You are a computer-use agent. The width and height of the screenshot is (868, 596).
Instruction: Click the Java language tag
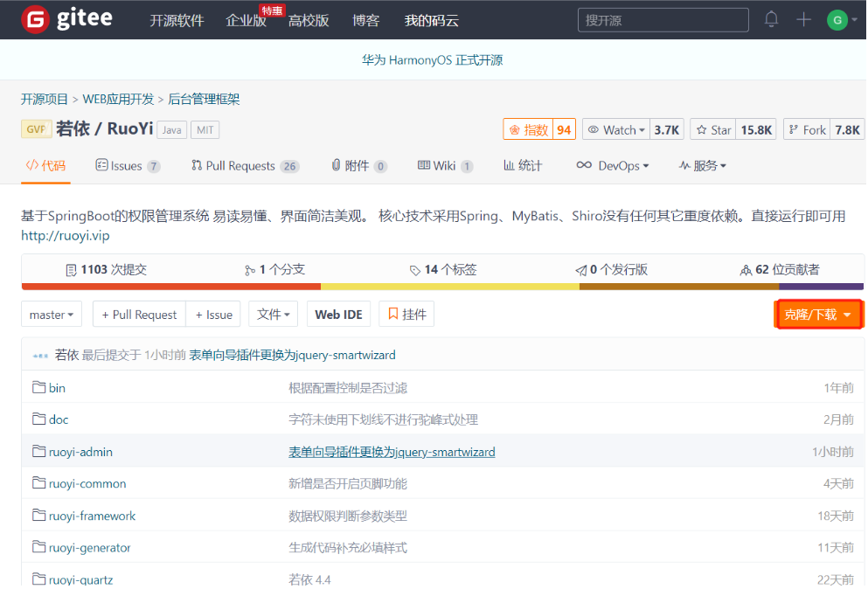tap(171, 130)
